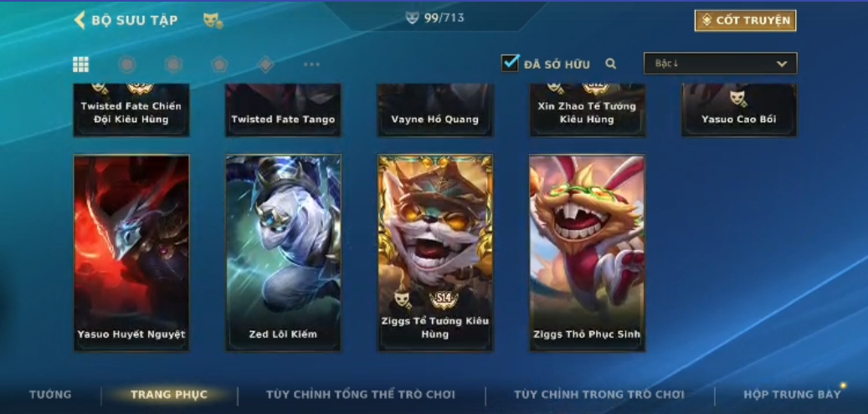
Task: Expand the Bậc sort dropdown
Action: [720, 63]
